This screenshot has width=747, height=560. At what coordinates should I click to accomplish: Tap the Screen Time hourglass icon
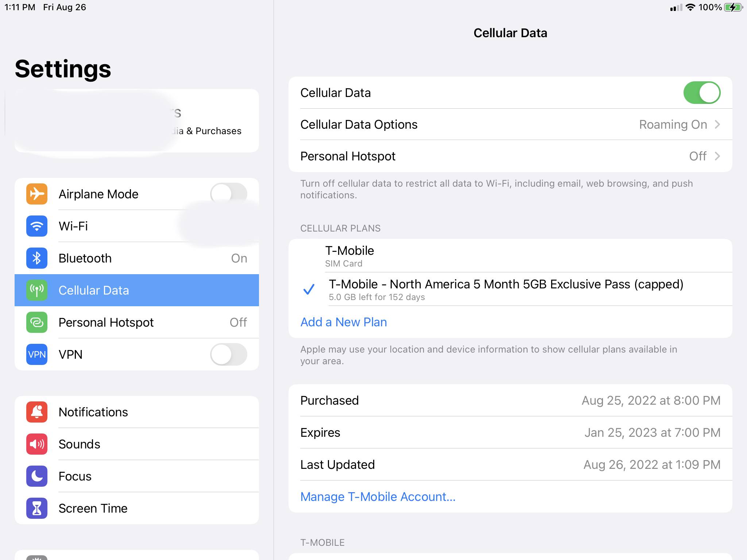(x=37, y=508)
